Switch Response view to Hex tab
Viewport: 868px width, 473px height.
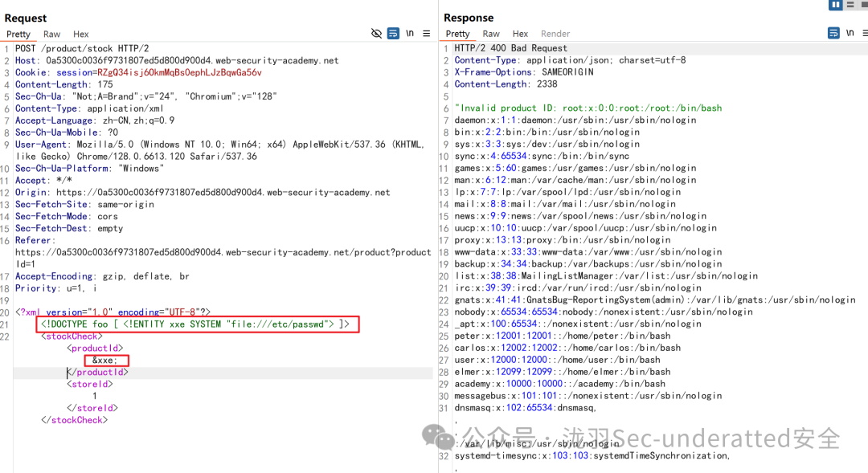tap(520, 34)
